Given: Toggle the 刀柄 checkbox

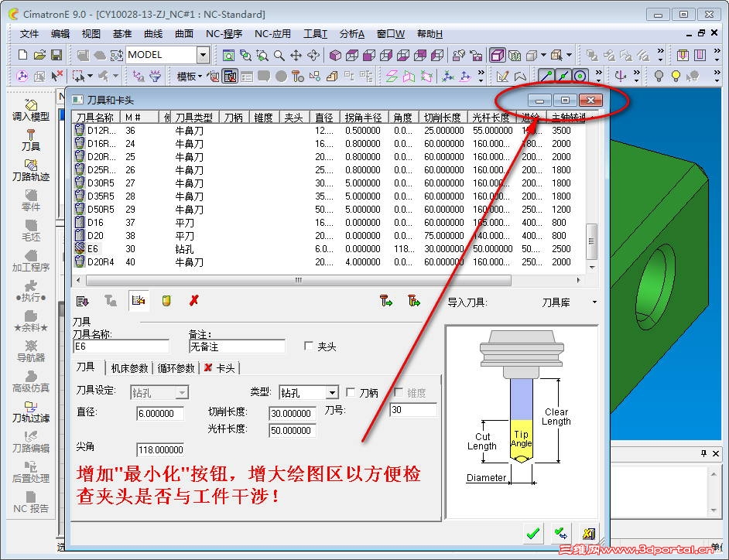Looking at the screenshot, I should (351, 392).
